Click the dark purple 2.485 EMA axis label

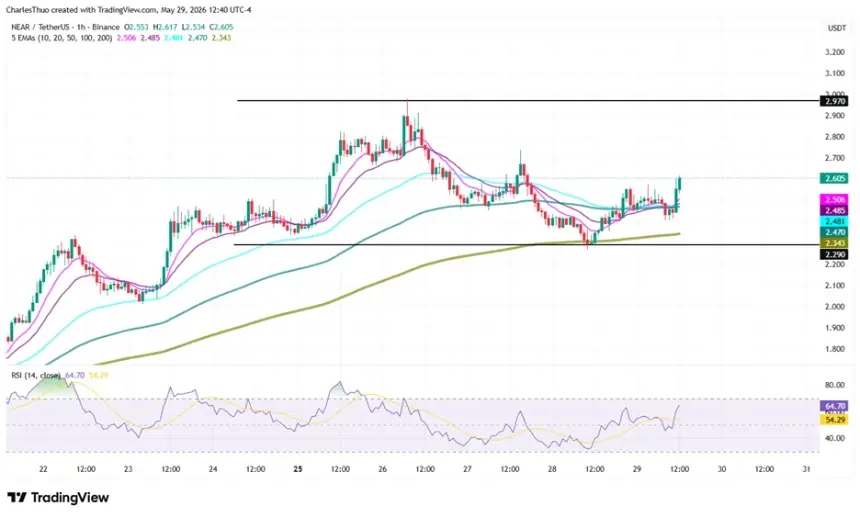[x=834, y=211]
